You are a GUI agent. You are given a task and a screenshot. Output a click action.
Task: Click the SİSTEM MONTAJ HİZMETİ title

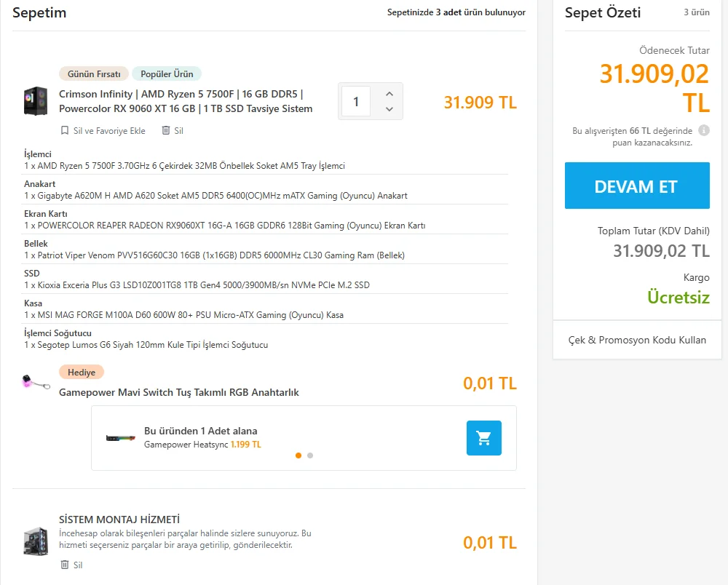pos(119,520)
